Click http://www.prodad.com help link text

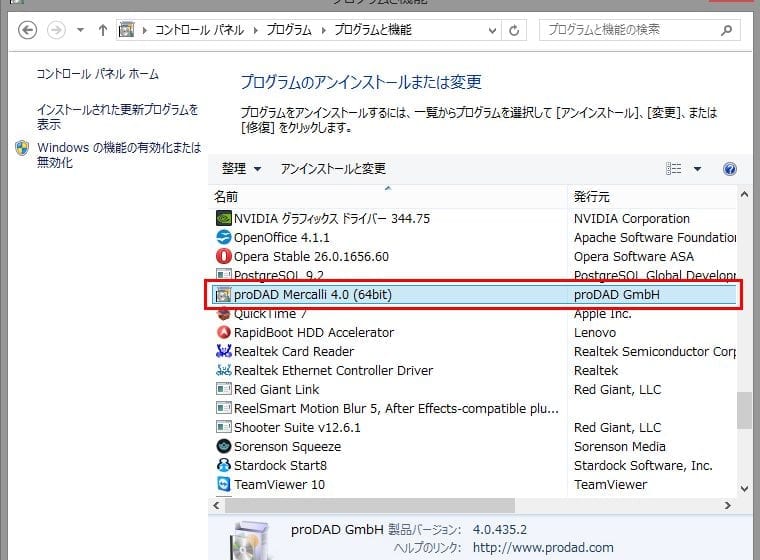click(x=543, y=548)
